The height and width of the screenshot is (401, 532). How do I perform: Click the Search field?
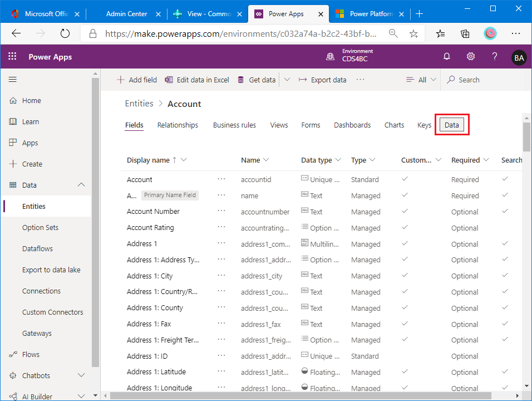click(x=486, y=80)
